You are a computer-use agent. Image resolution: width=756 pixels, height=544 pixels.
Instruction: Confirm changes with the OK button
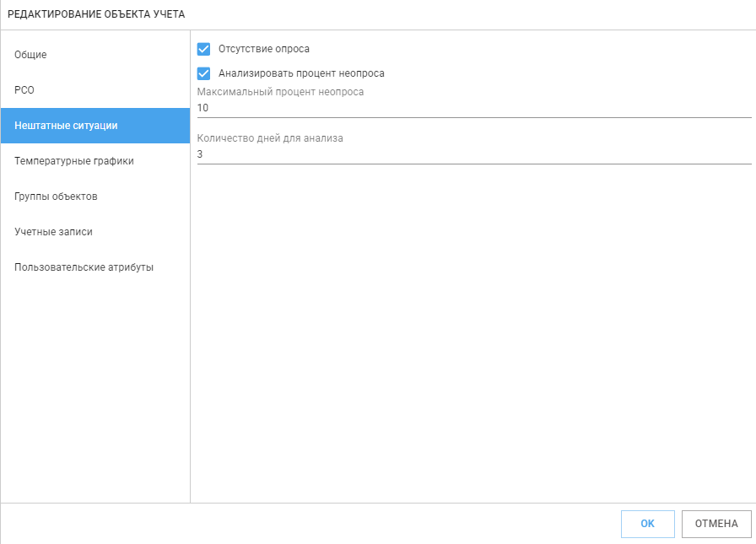647,524
